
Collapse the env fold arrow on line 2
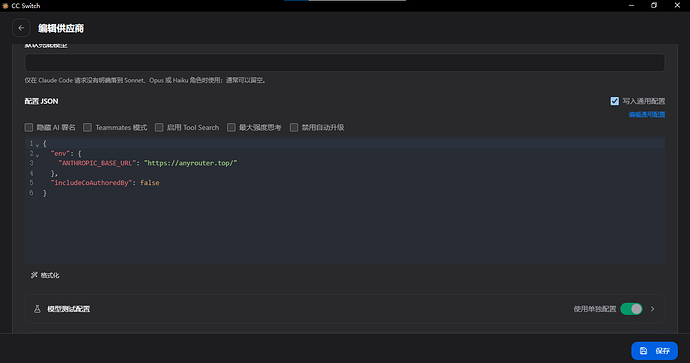click(37, 155)
